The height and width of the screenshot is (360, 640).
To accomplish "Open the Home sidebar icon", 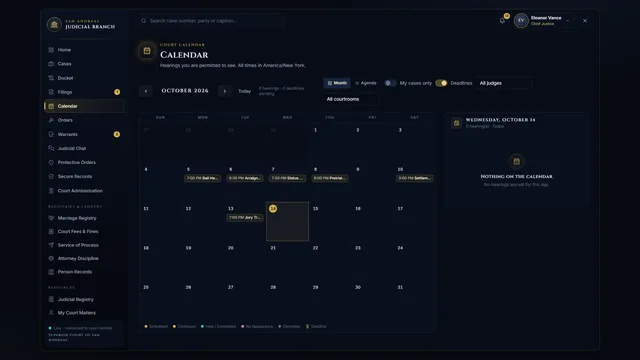I will [51, 50].
